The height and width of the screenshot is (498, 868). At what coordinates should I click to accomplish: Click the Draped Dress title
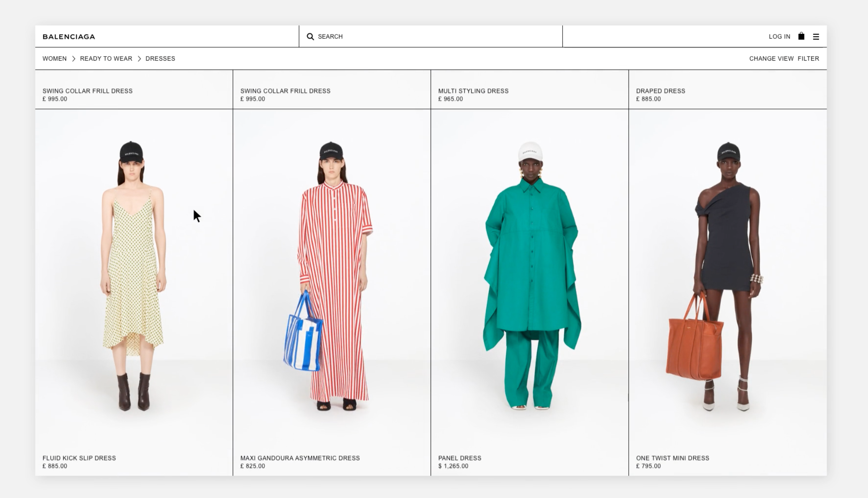pos(660,91)
